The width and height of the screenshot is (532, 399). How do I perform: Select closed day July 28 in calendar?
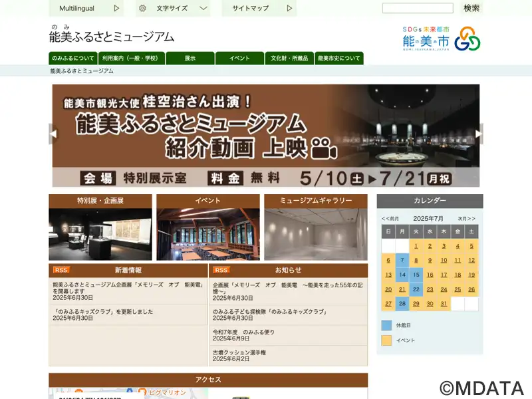coord(402,304)
